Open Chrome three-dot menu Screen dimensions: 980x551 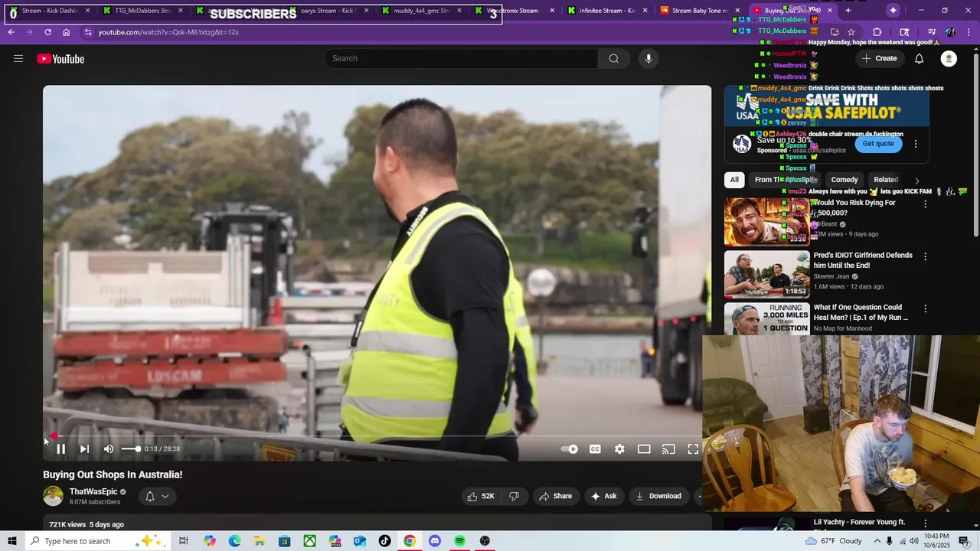(x=969, y=32)
